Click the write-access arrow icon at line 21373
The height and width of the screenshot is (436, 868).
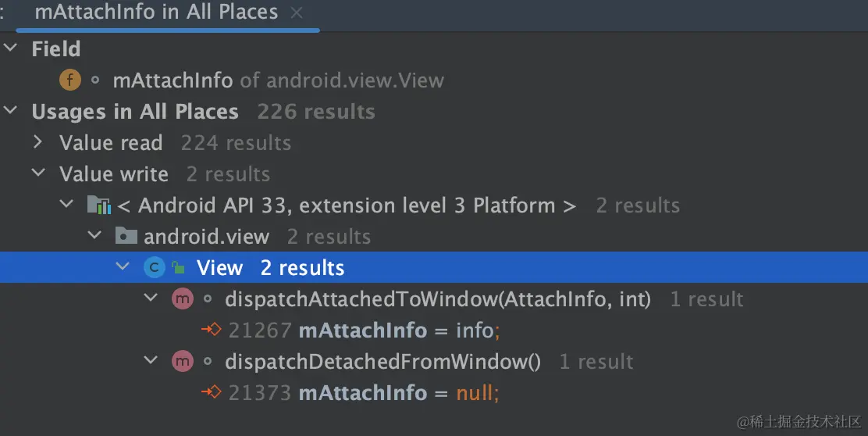coord(211,392)
